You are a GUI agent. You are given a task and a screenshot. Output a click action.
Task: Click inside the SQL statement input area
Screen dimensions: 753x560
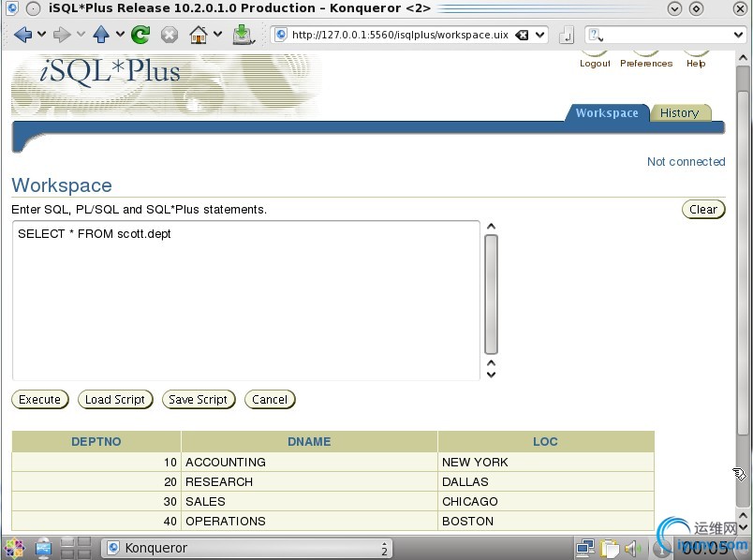click(x=246, y=301)
